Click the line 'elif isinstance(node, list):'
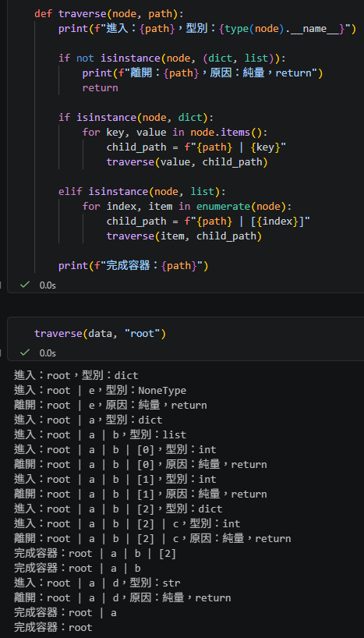The width and height of the screenshot is (364, 638). click(142, 192)
